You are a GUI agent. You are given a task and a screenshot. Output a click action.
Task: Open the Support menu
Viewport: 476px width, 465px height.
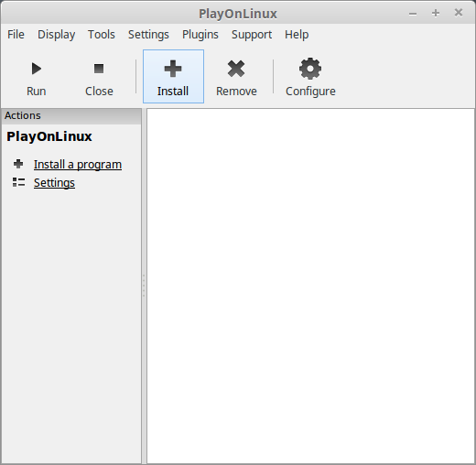(x=252, y=35)
